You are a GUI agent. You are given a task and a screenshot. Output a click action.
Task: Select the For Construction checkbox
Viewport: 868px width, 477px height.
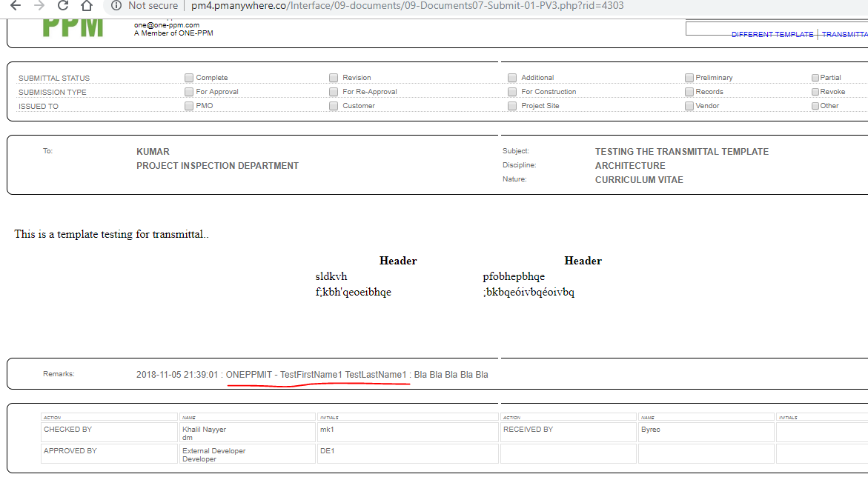click(512, 92)
